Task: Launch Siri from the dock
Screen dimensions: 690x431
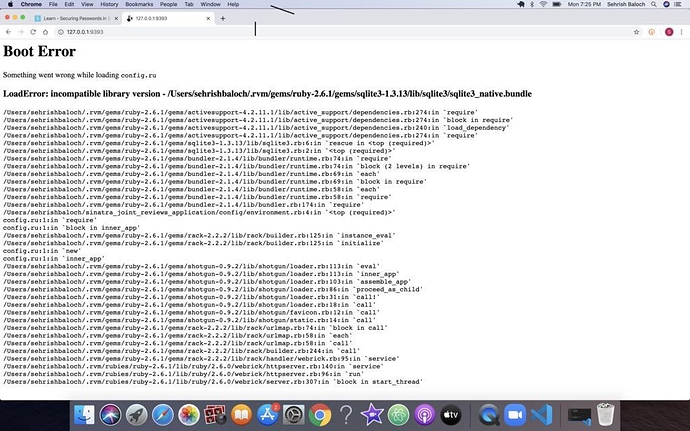Action: [x=110, y=415]
